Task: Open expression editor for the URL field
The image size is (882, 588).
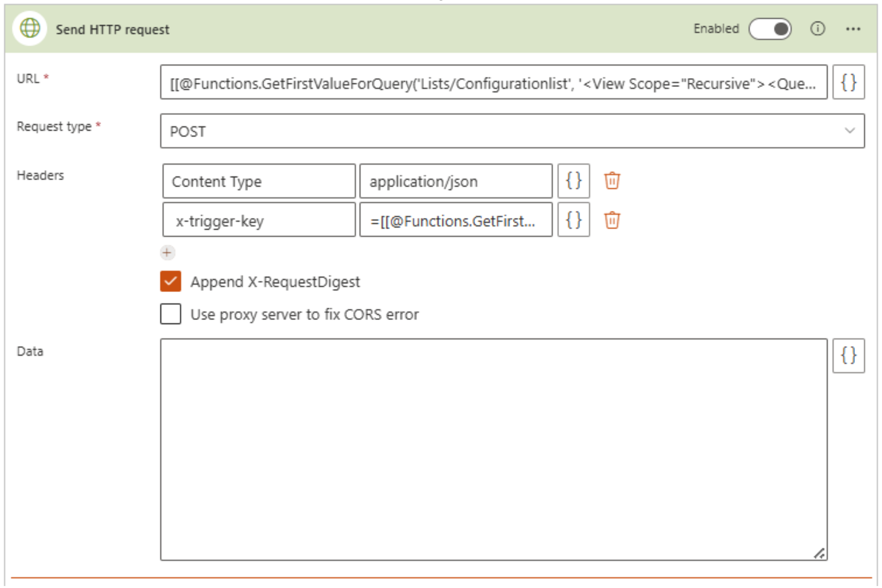Action: pos(848,82)
